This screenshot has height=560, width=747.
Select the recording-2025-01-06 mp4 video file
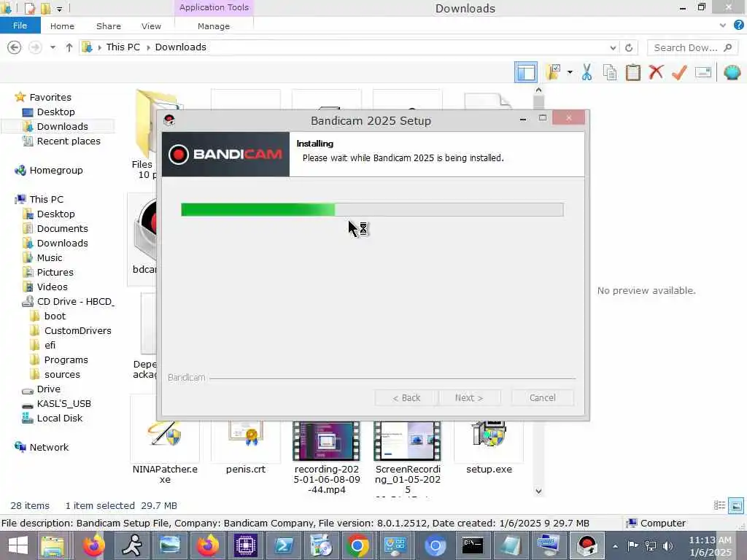pyautogui.click(x=326, y=457)
